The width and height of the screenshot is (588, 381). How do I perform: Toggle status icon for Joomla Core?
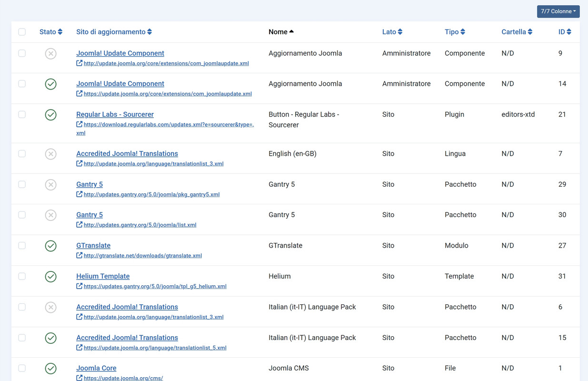click(x=51, y=369)
